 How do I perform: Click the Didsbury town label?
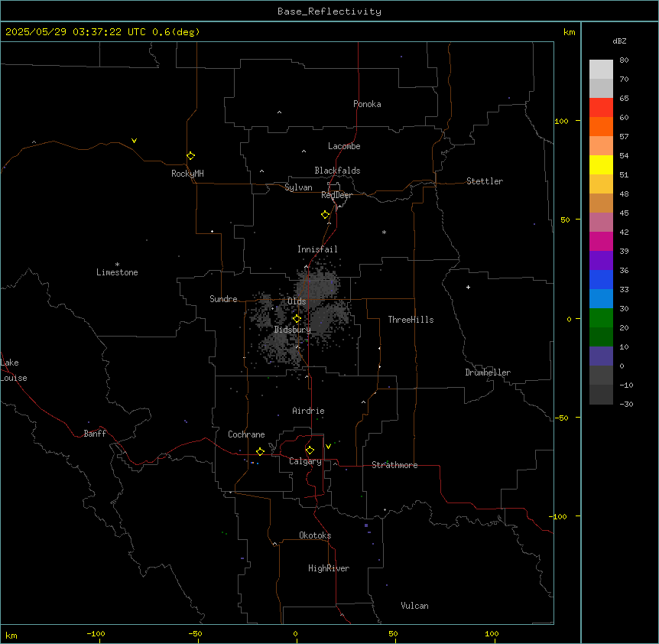(x=293, y=330)
